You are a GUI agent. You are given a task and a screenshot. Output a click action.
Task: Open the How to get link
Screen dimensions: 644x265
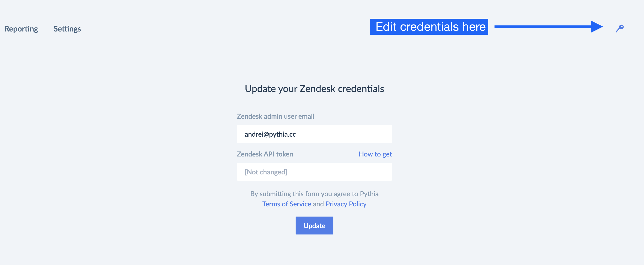point(375,154)
